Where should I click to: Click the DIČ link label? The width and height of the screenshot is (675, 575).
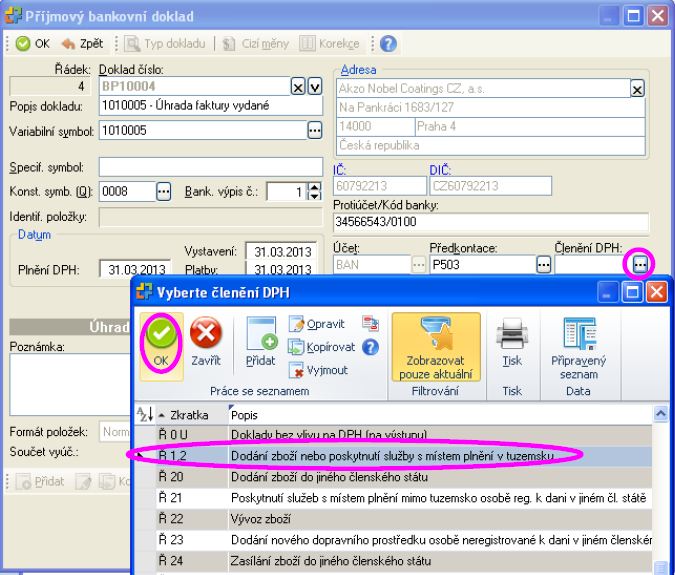pyautogui.click(x=440, y=170)
